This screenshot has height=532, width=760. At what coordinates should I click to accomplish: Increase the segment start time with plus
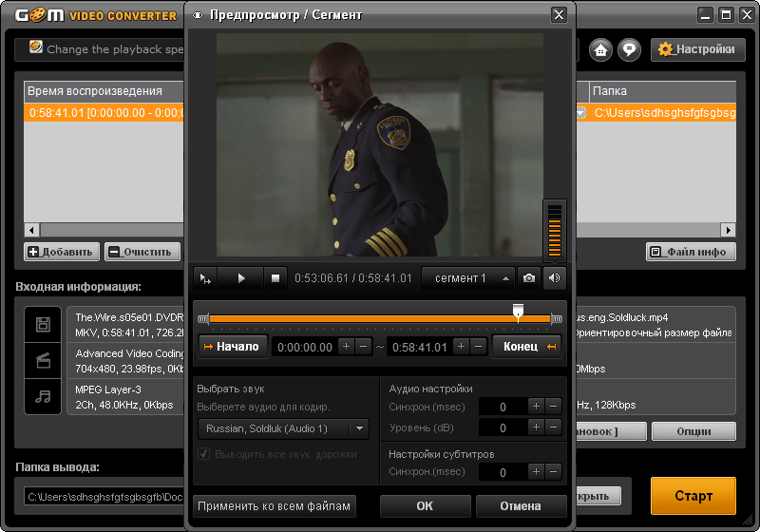coord(347,347)
